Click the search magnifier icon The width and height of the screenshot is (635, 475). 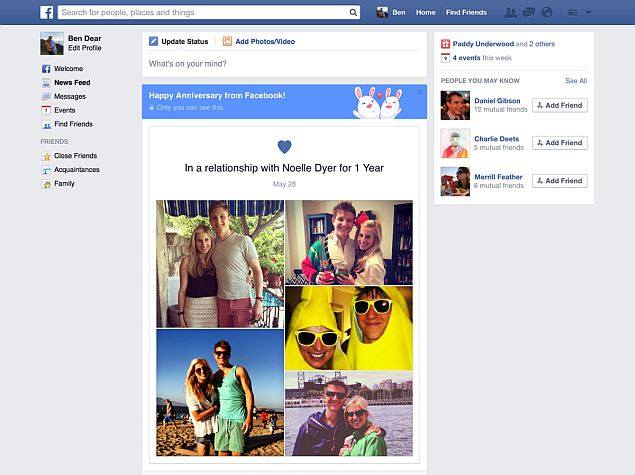pyautogui.click(x=353, y=12)
